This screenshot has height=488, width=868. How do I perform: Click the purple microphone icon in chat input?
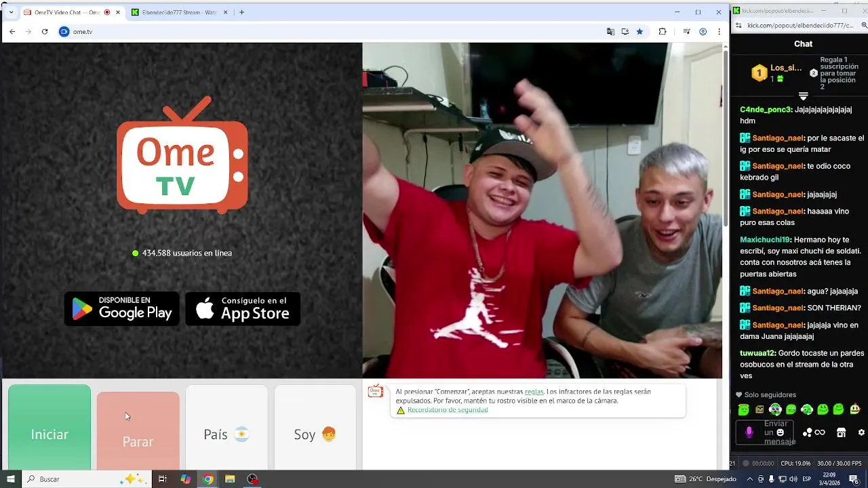click(x=749, y=432)
